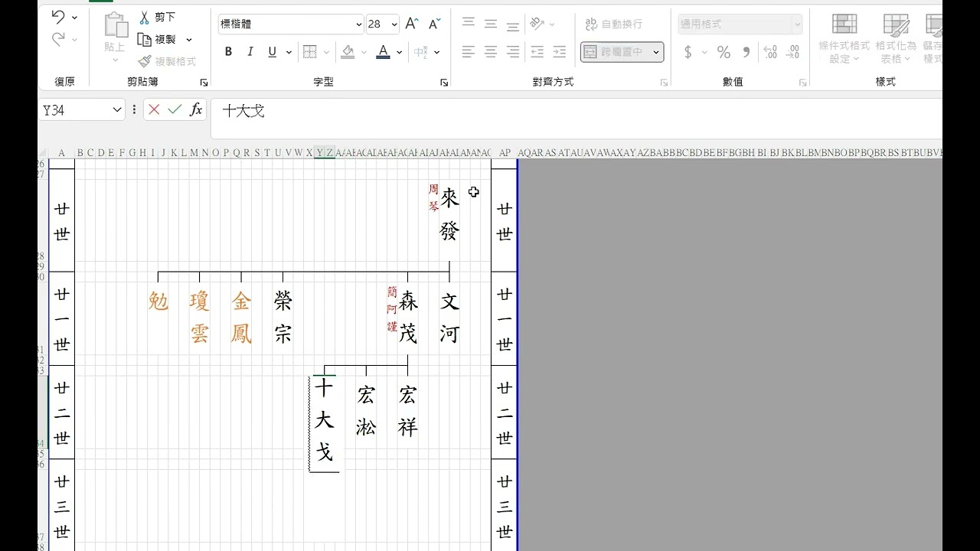Open Merge & Center dropdown arrow
This screenshot has width=980, height=551.
tap(656, 52)
